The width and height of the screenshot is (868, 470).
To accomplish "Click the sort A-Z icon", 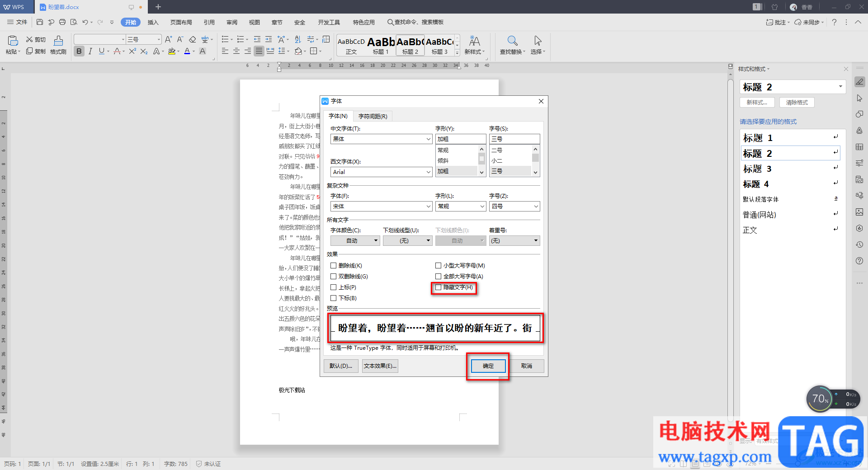I will [297, 39].
